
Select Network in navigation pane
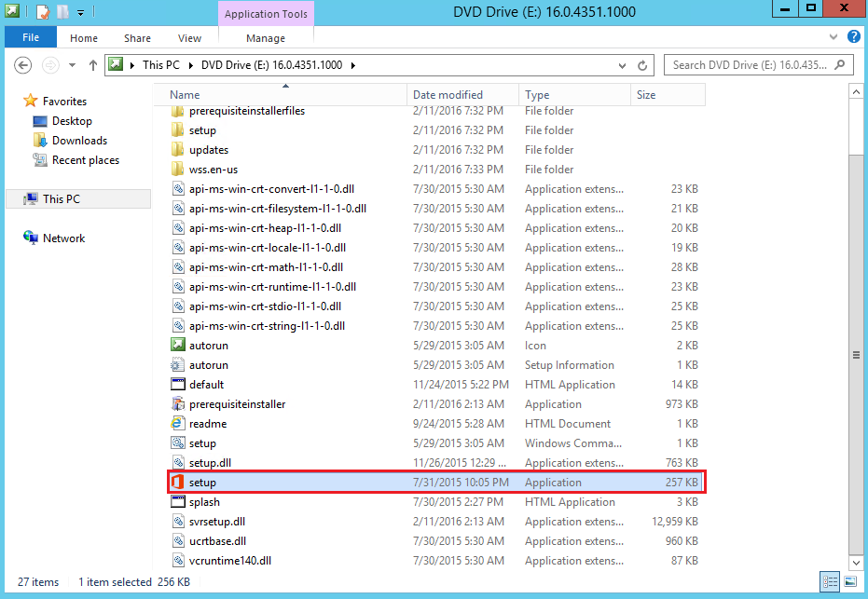[63, 238]
